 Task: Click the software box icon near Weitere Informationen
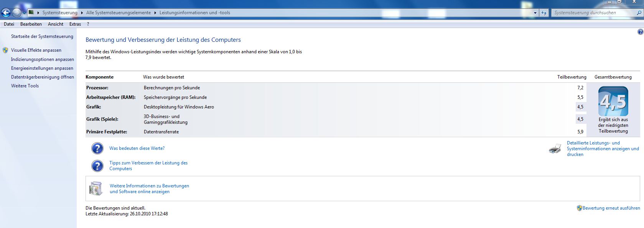click(96, 189)
